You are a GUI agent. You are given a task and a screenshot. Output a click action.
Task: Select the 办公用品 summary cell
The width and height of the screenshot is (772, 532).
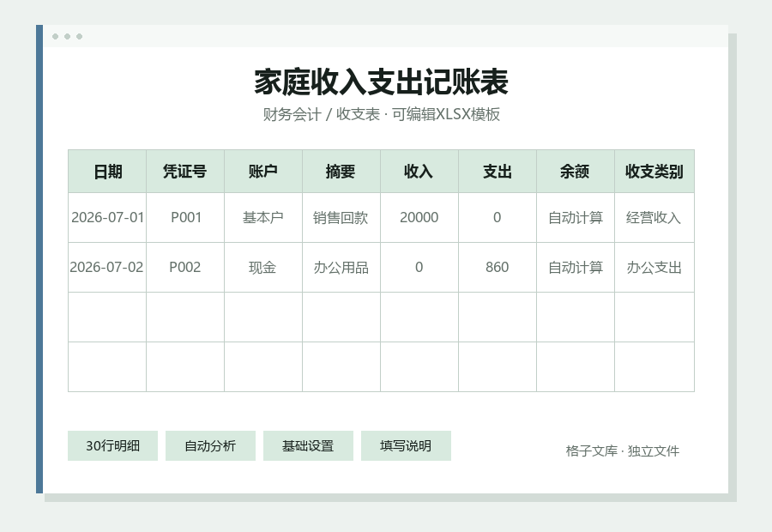pyautogui.click(x=341, y=267)
